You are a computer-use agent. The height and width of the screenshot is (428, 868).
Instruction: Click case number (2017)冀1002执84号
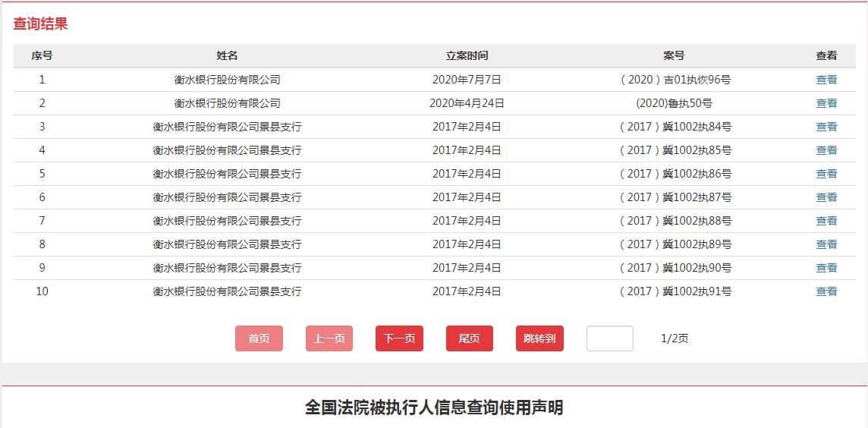[x=675, y=127]
